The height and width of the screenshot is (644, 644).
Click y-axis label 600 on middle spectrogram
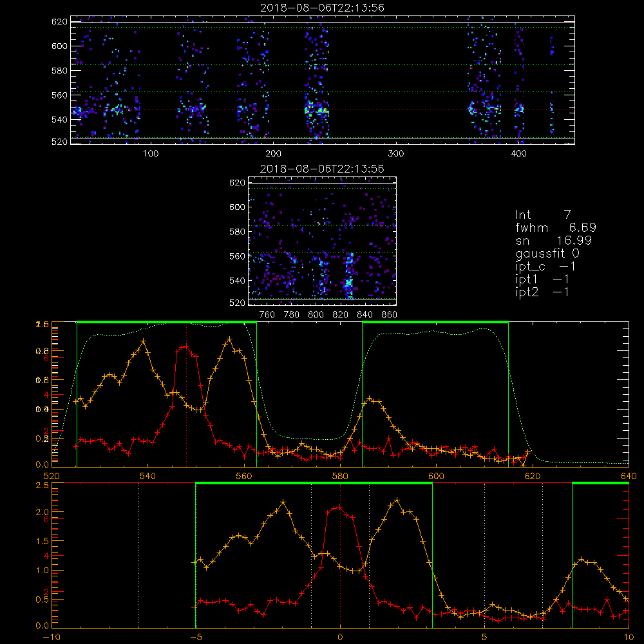pos(238,207)
